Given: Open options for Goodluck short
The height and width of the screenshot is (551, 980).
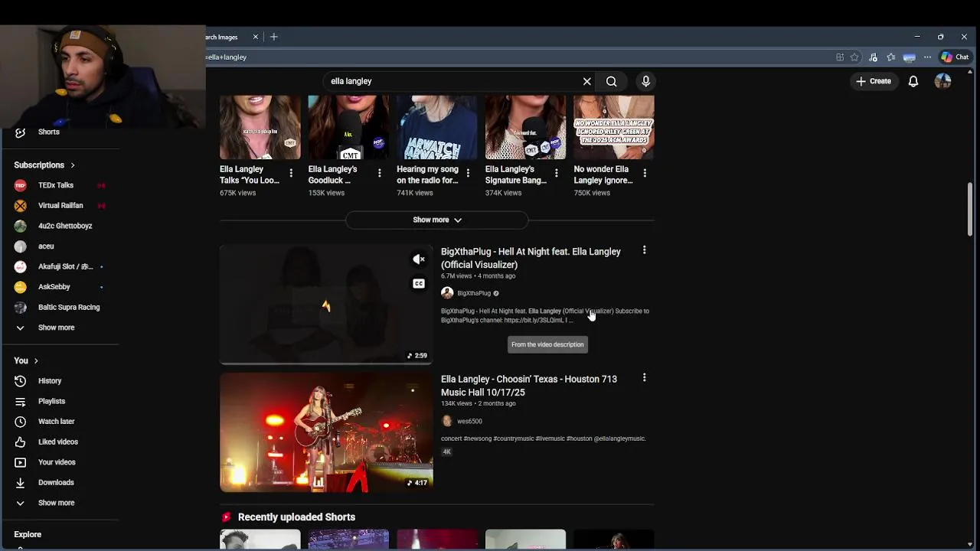Looking at the screenshot, I should click(x=379, y=174).
